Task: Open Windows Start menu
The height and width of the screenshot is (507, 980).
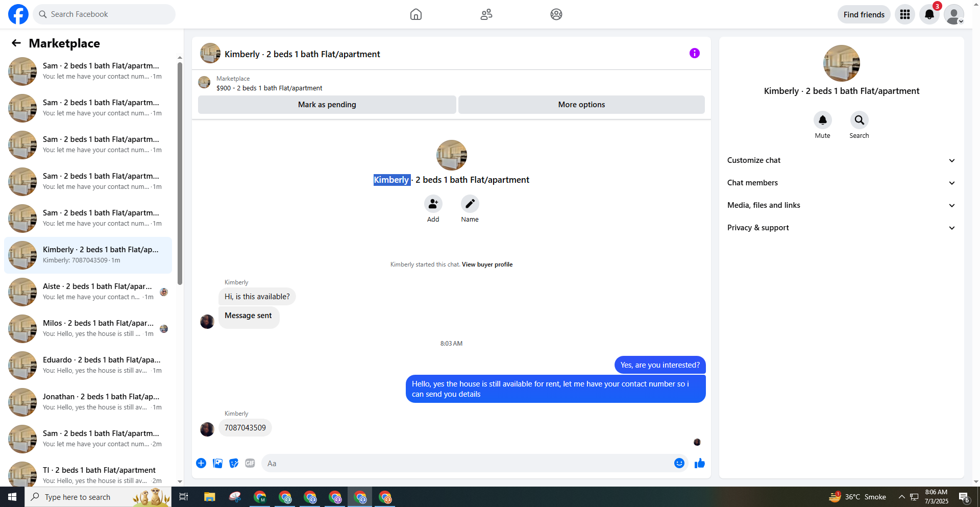Action: click(x=12, y=497)
